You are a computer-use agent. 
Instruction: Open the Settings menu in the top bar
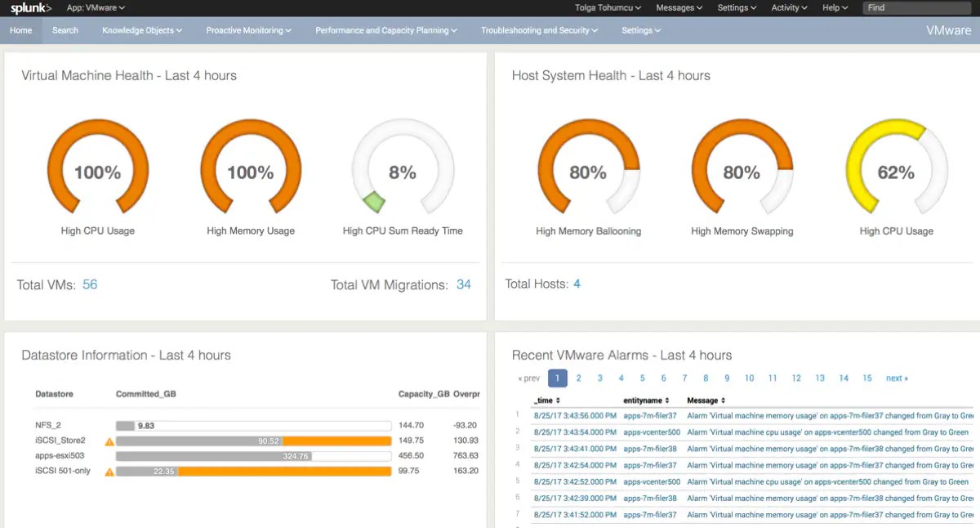click(x=737, y=7)
